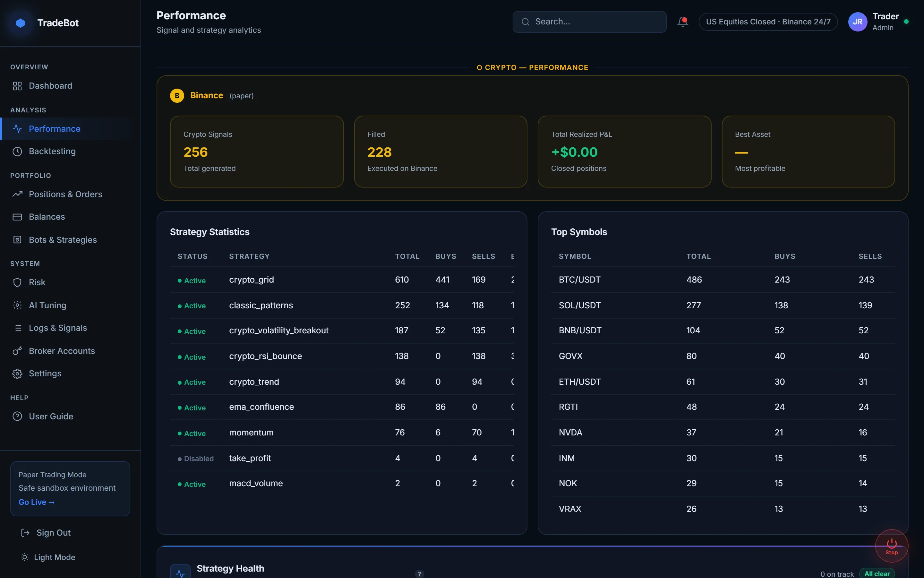Click the search magnifier icon

coord(526,22)
